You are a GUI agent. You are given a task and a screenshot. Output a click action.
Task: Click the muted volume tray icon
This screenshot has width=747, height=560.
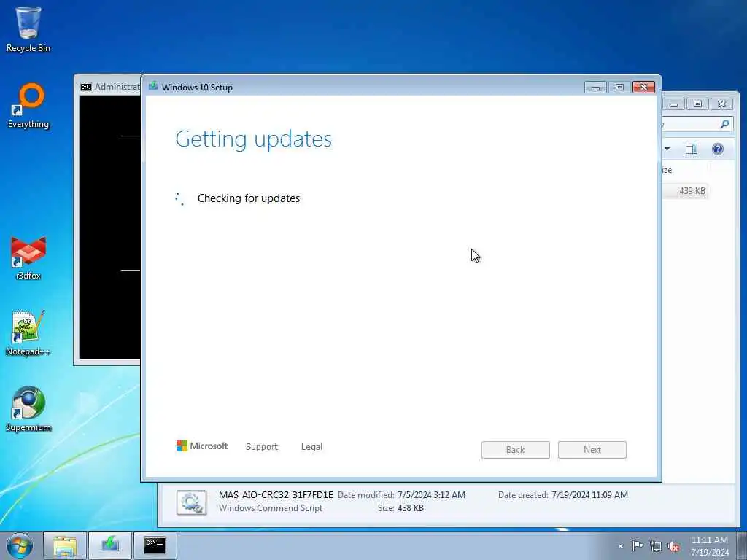[x=673, y=546]
